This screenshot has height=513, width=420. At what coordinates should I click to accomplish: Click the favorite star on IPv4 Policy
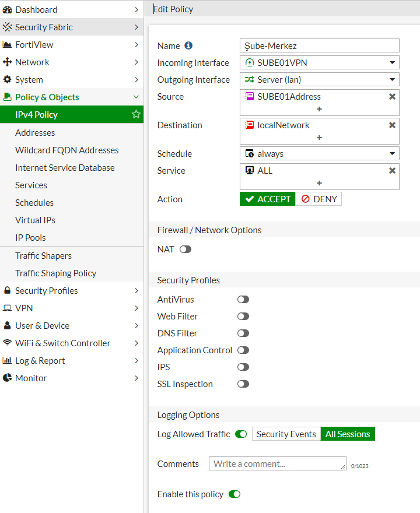[x=136, y=114]
